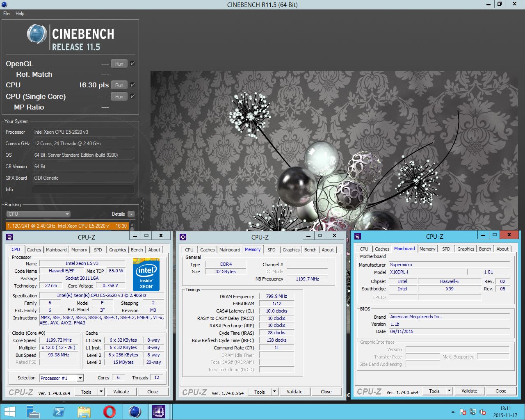This screenshot has height=420, width=525.
Task: Click the Intel inside Xeon logo
Action: point(146,275)
